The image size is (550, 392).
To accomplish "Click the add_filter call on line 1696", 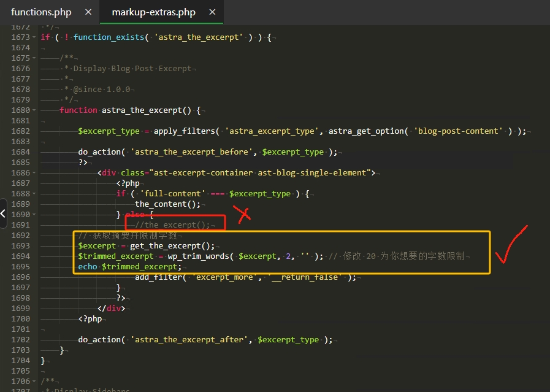I will point(158,277).
